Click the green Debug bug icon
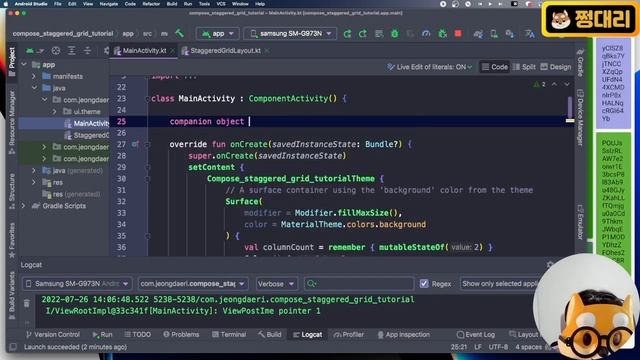 (395, 34)
